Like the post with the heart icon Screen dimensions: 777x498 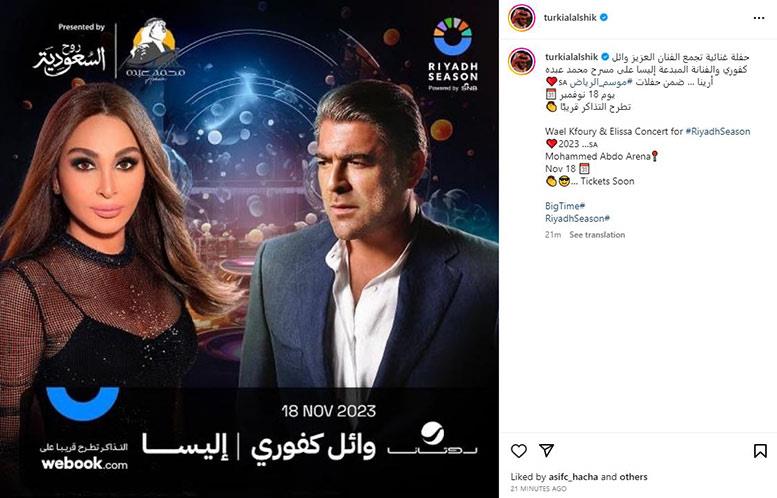point(518,451)
